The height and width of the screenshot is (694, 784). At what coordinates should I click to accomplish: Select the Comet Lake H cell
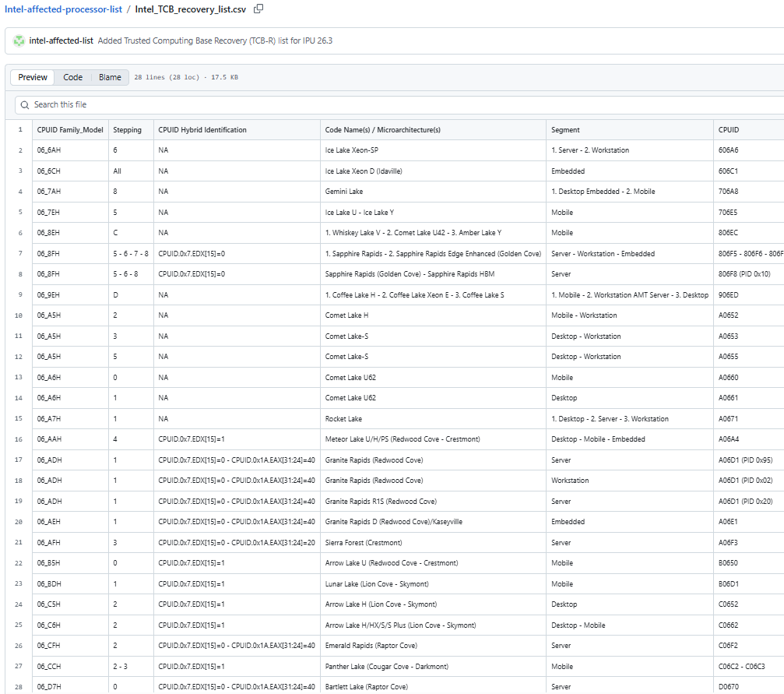pyautogui.click(x=433, y=315)
